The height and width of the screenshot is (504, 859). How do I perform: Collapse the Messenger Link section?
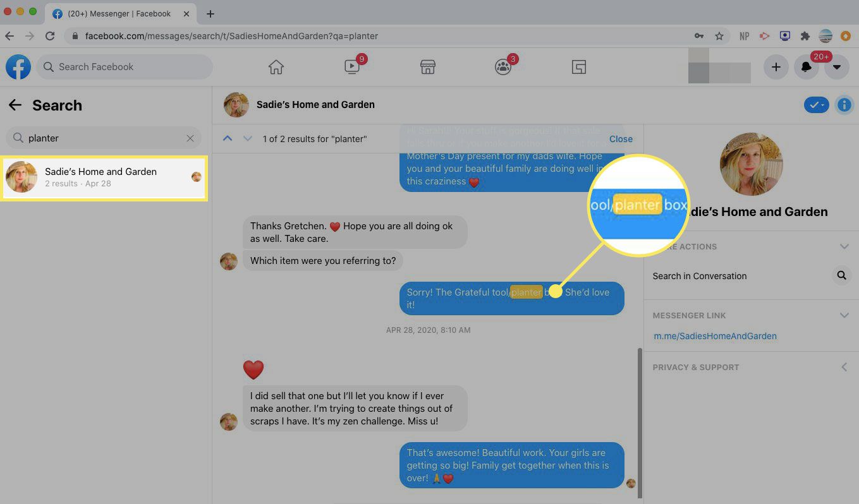(x=844, y=315)
